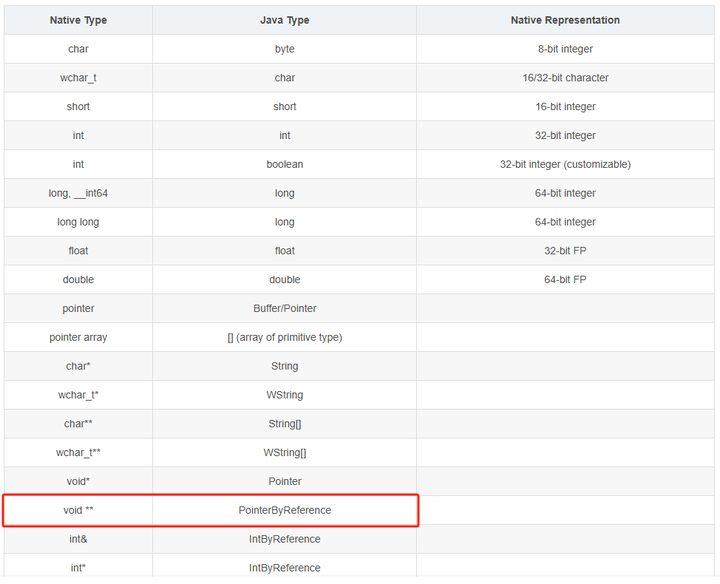The height and width of the screenshot is (584, 720).
Task: Select the 'Pointer' cell in void* row
Action: coord(284,482)
